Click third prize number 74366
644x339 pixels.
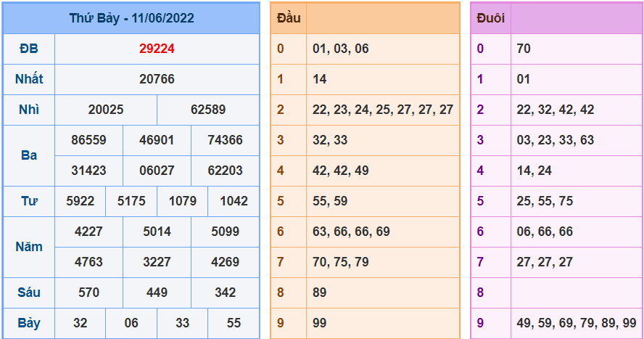[225, 140]
